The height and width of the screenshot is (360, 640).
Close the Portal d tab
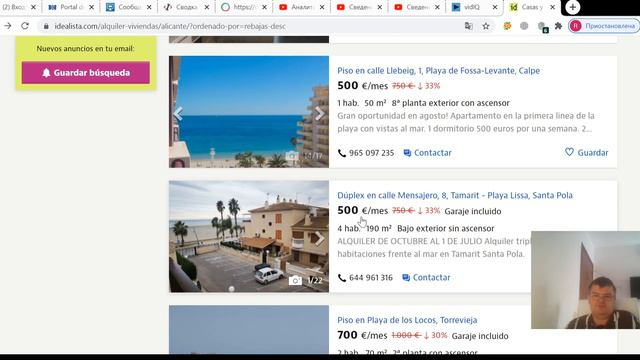point(91,7)
